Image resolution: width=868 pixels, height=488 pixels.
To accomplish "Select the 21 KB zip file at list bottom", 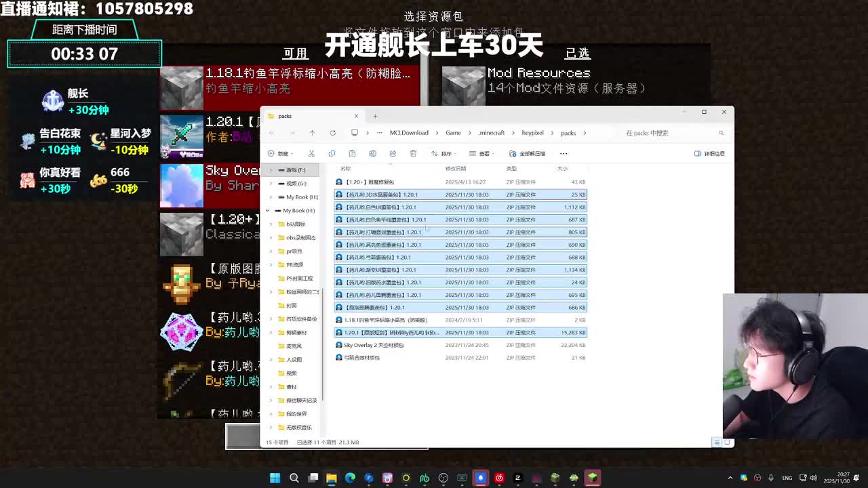I will 460,357.
